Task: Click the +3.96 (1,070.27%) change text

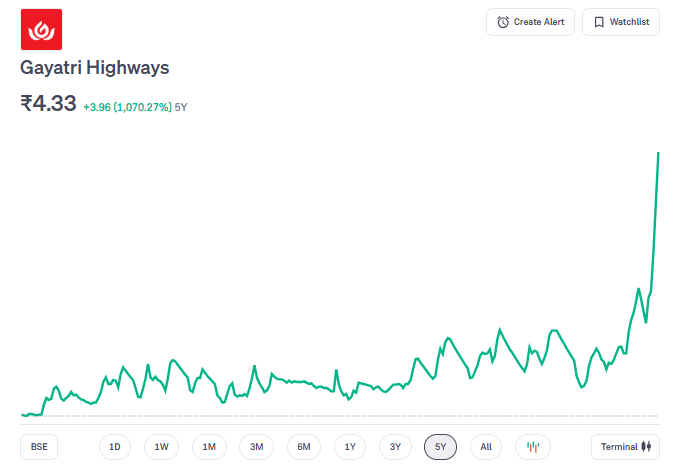Action: [x=127, y=106]
